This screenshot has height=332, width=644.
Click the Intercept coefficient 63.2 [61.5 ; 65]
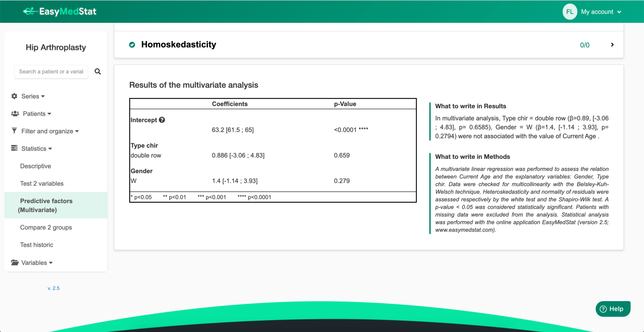pos(233,130)
